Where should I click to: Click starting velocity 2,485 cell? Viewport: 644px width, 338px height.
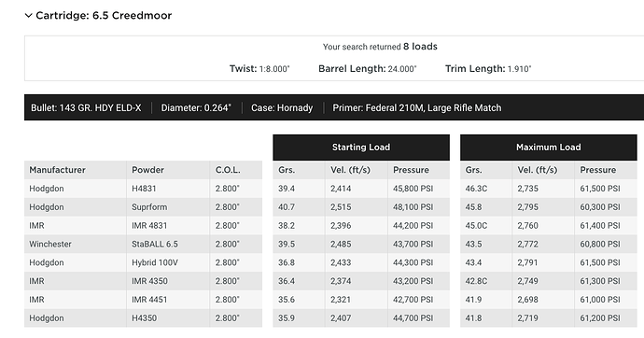357,244
